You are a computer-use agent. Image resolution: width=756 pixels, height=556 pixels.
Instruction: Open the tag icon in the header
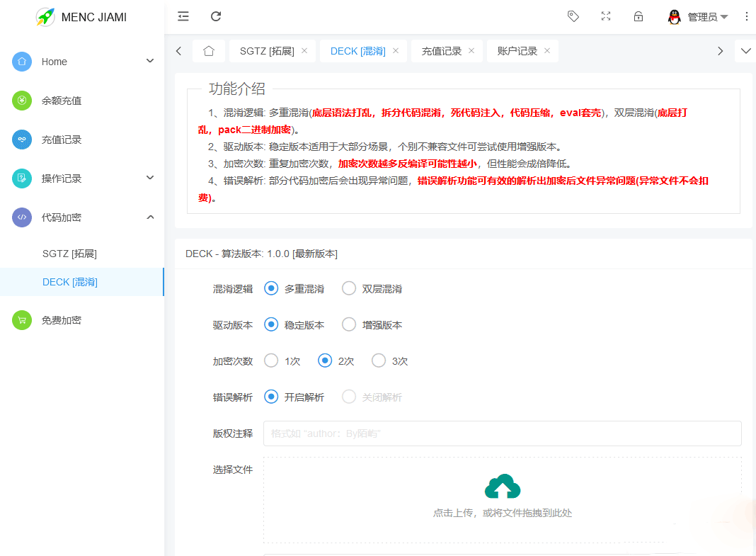click(x=573, y=16)
